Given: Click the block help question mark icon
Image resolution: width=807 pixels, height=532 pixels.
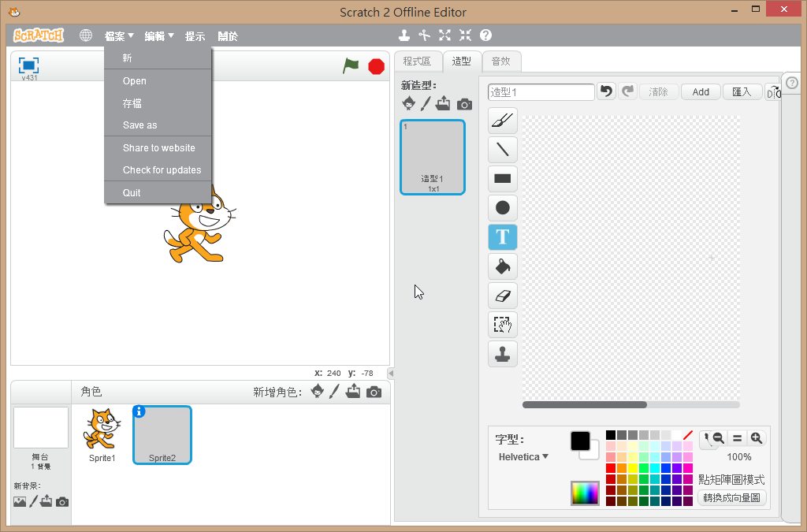Looking at the screenshot, I should tap(485, 35).
